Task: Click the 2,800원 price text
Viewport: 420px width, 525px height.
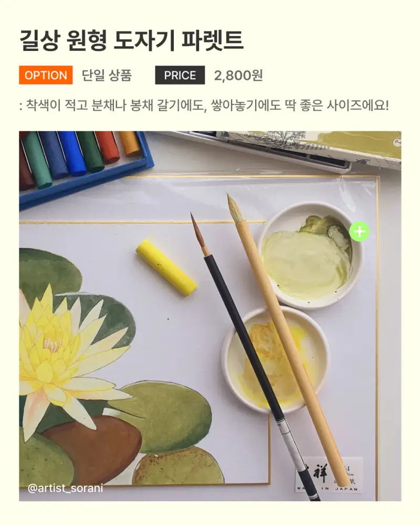Action: click(238, 75)
